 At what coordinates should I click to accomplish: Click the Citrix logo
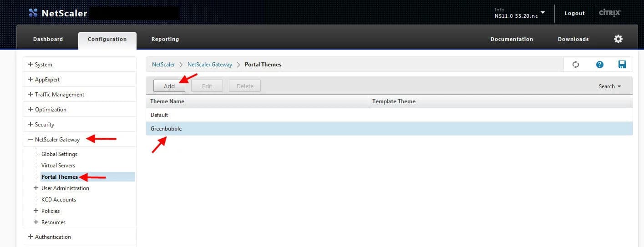(x=610, y=13)
